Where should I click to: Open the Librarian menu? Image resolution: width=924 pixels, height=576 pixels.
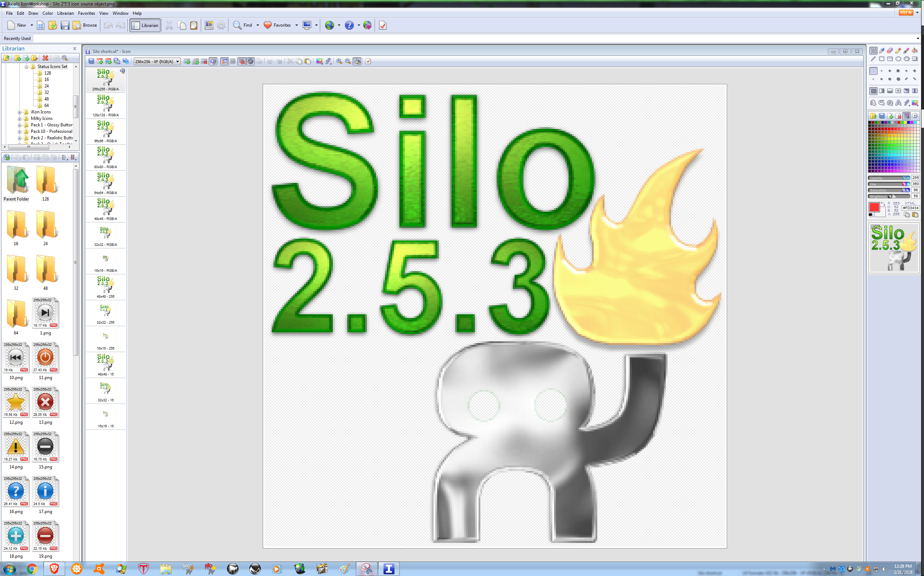click(x=65, y=13)
